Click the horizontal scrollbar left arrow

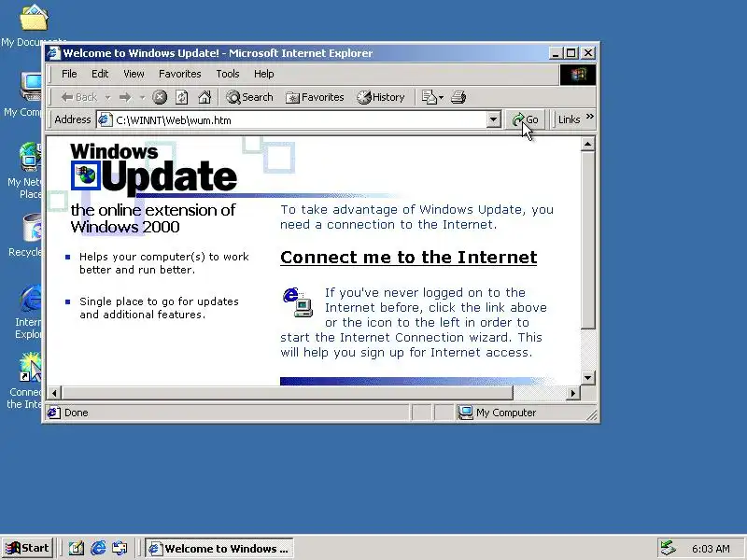point(54,393)
